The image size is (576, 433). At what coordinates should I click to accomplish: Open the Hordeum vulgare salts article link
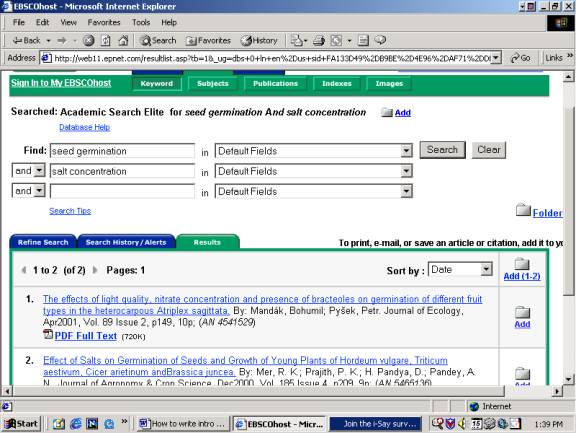(245, 366)
